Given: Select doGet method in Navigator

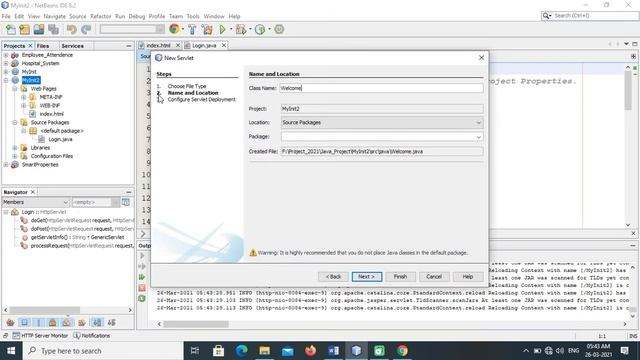Looking at the screenshot, I should (x=82, y=220).
